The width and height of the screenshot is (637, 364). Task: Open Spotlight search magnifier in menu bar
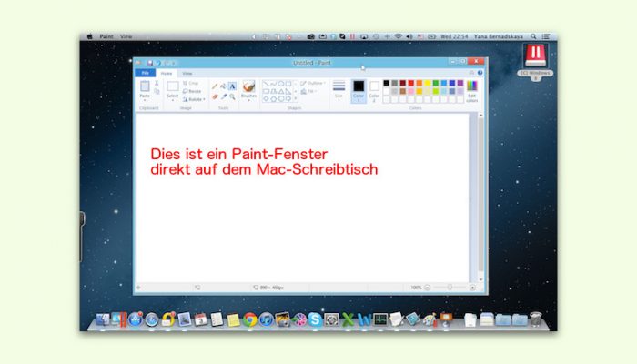pos(533,36)
